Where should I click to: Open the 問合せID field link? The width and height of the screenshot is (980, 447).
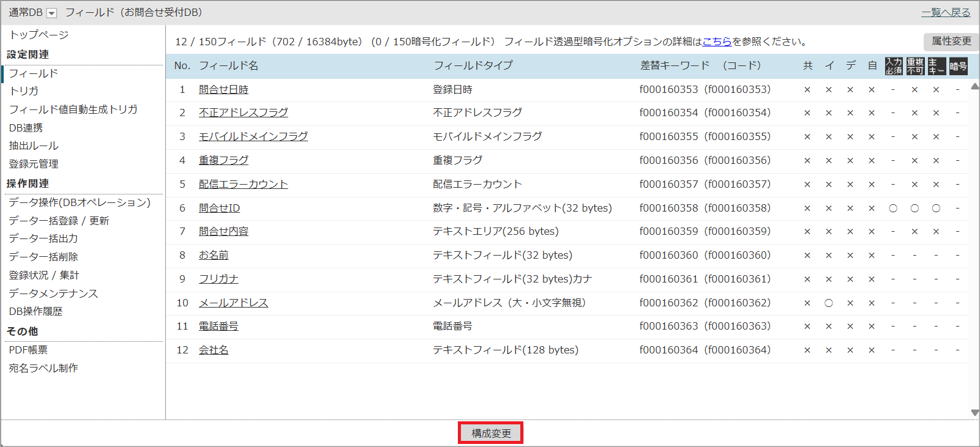tap(219, 208)
